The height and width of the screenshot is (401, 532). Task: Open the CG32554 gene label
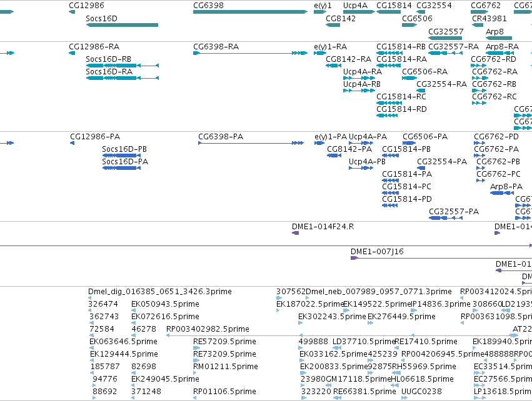(434, 6)
